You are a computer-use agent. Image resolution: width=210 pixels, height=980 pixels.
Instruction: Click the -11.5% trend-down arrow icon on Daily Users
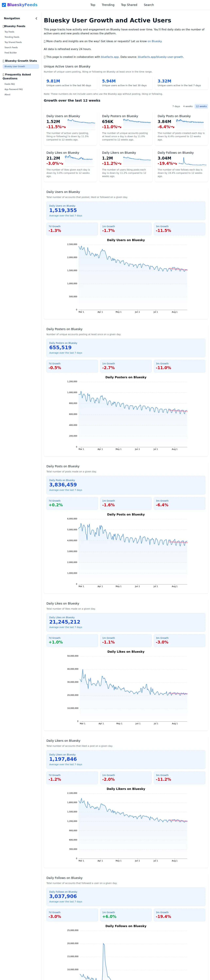coord(64,127)
